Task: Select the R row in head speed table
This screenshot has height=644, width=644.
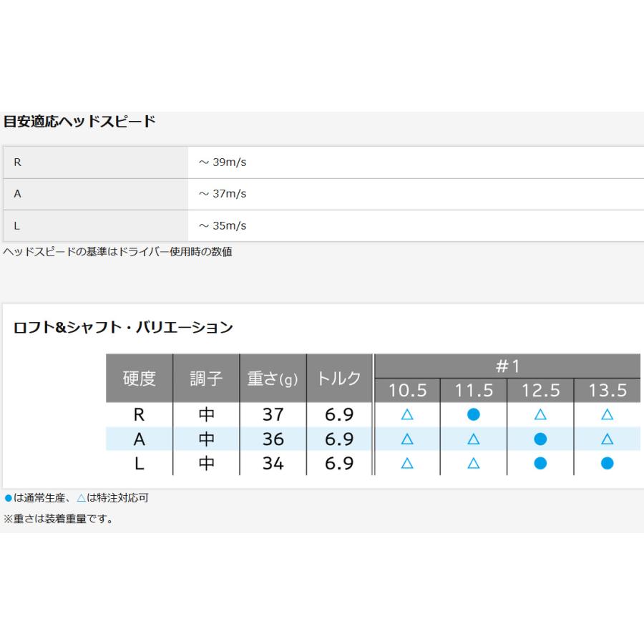Action: click(x=323, y=162)
